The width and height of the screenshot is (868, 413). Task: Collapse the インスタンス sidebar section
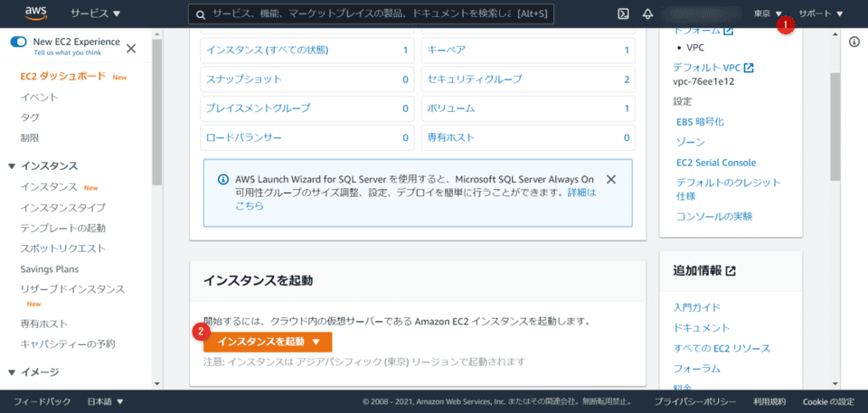coord(12,166)
